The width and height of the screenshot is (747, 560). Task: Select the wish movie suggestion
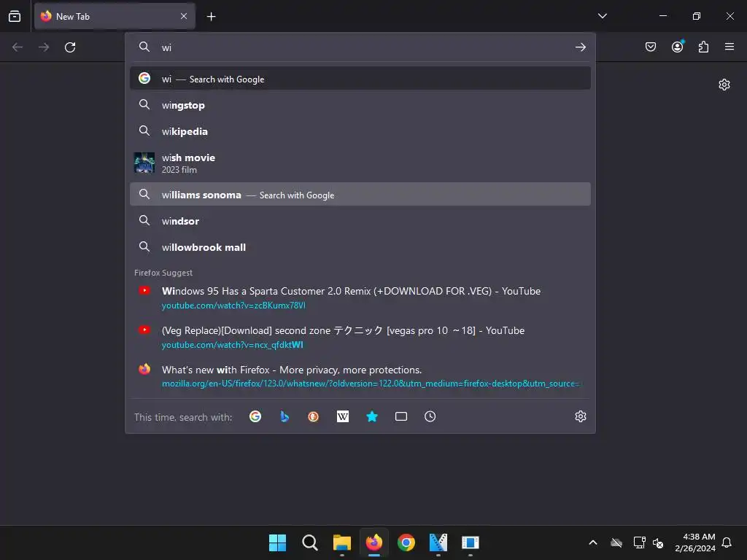pyautogui.click(x=360, y=163)
